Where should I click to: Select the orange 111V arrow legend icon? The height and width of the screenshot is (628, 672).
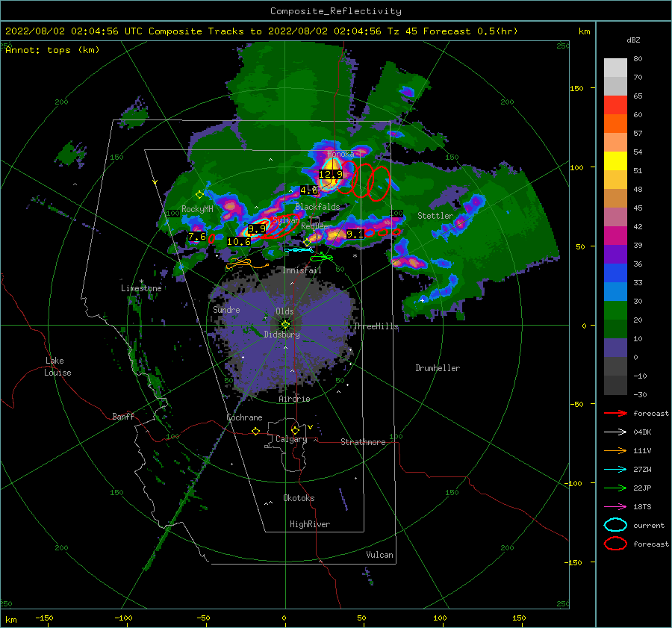pos(615,450)
